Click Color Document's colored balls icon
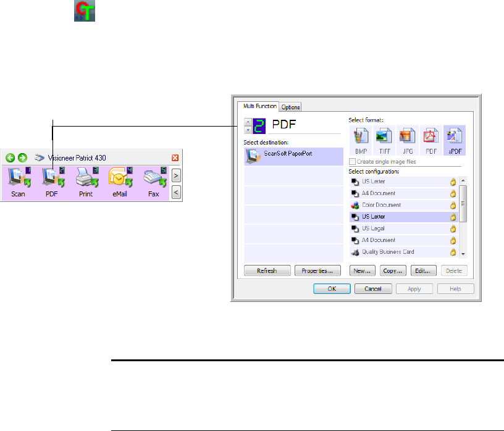Screen dimensions: 504x431 point(355,205)
